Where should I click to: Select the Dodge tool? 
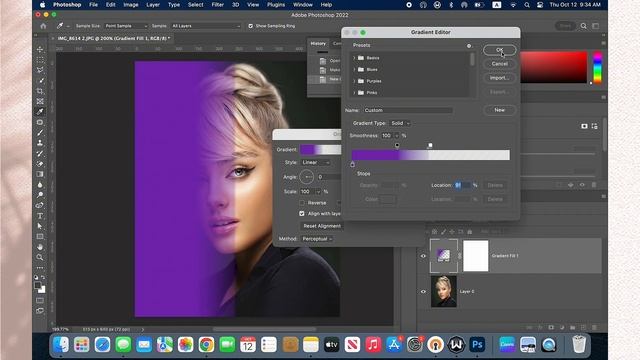(40, 195)
